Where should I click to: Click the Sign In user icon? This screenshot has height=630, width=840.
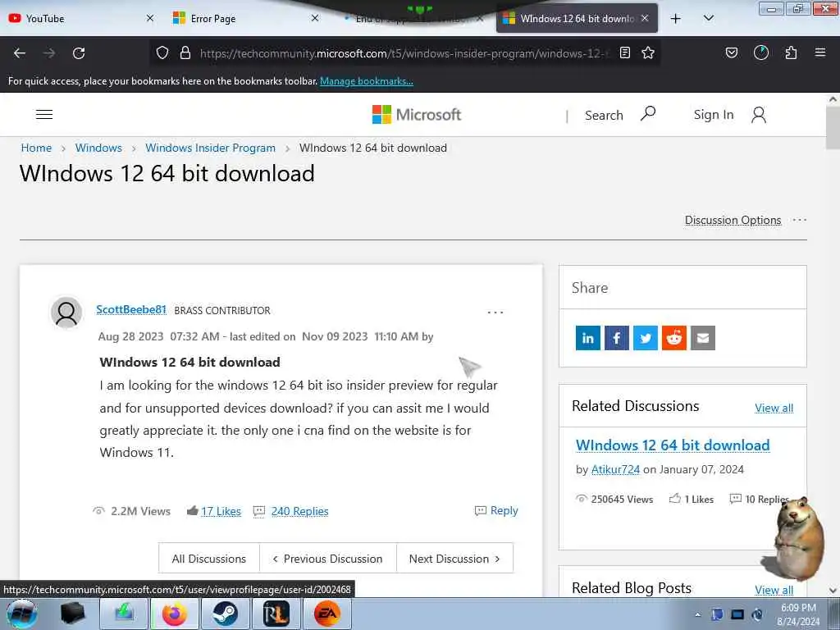759,115
